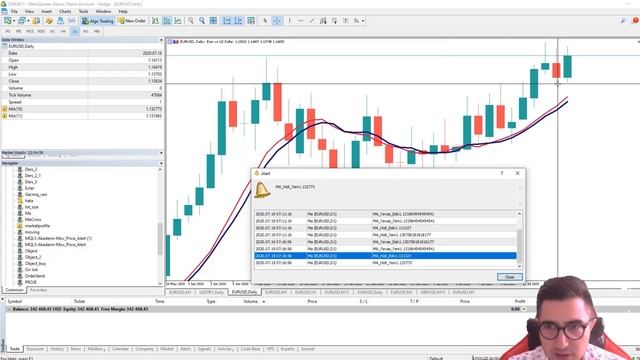Viewport: 640px width, 360px height.
Task: Toggle the Data Window toolbar icon
Action: click(x=49, y=20)
